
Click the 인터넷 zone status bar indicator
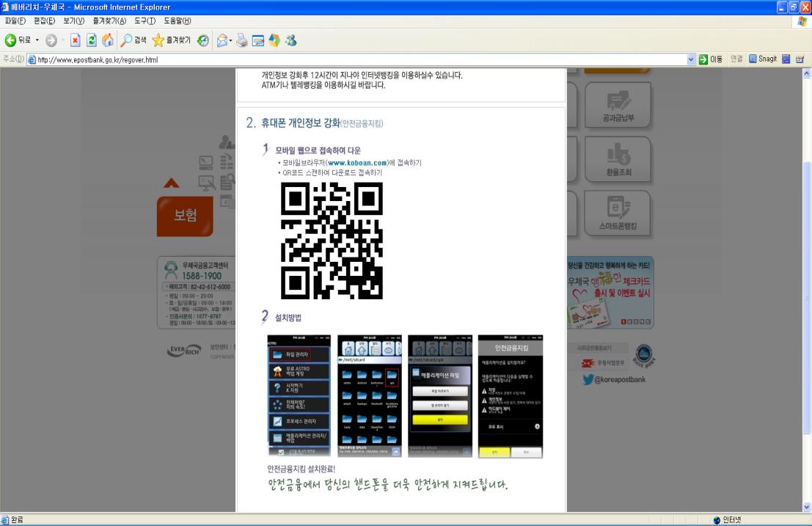[x=727, y=520]
